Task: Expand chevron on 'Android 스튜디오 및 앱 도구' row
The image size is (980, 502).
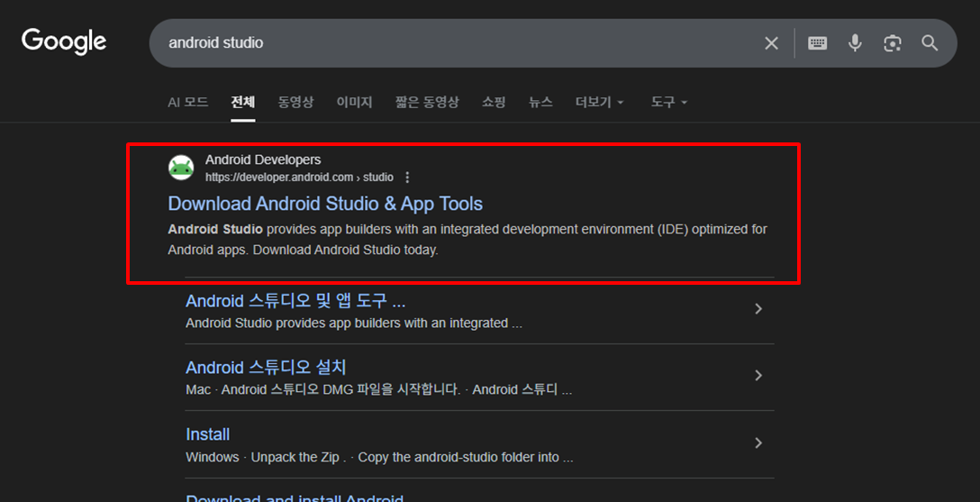Action: pyautogui.click(x=758, y=309)
